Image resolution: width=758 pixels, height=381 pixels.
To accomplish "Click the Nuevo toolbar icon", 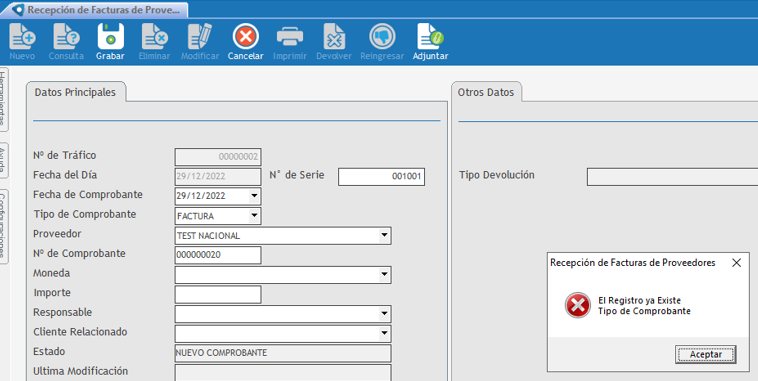I will pyautogui.click(x=22, y=37).
